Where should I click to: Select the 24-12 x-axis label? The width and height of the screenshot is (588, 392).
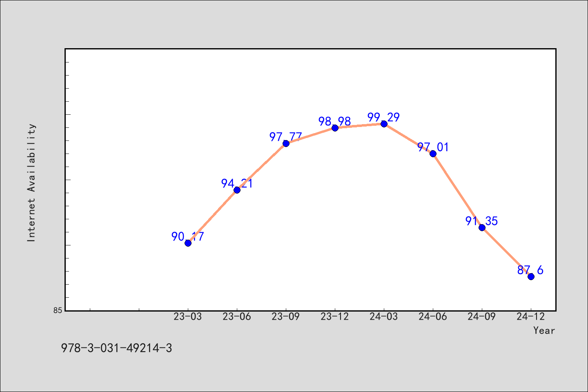click(x=531, y=317)
